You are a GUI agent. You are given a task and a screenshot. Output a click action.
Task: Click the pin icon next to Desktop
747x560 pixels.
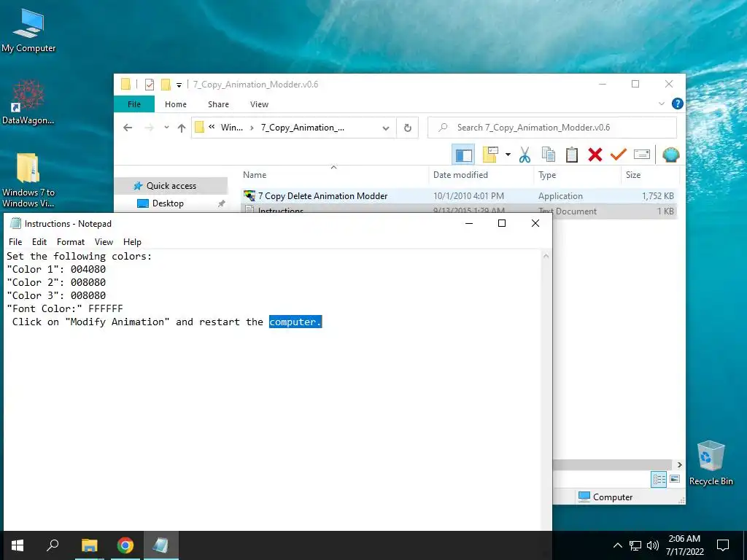pos(221,204)
